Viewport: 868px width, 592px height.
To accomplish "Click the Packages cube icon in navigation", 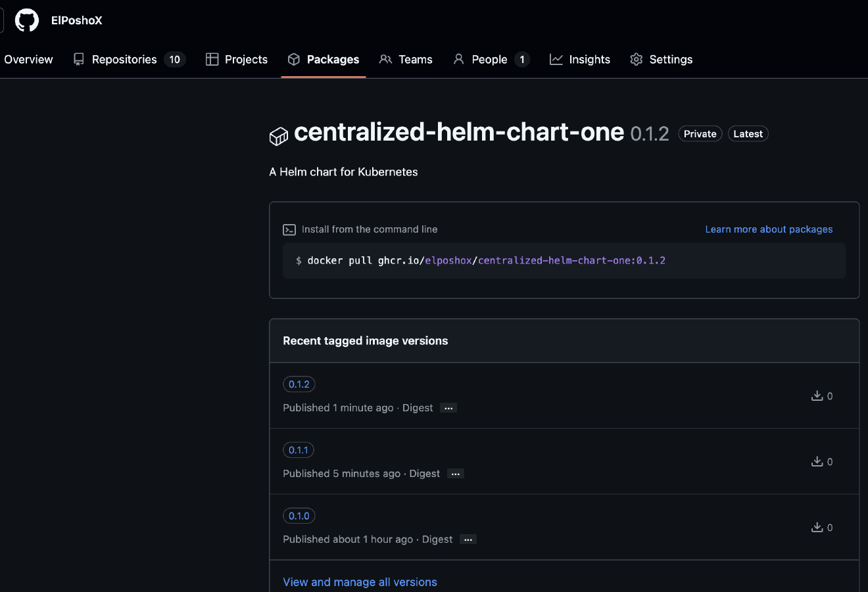I will [293, 59].
